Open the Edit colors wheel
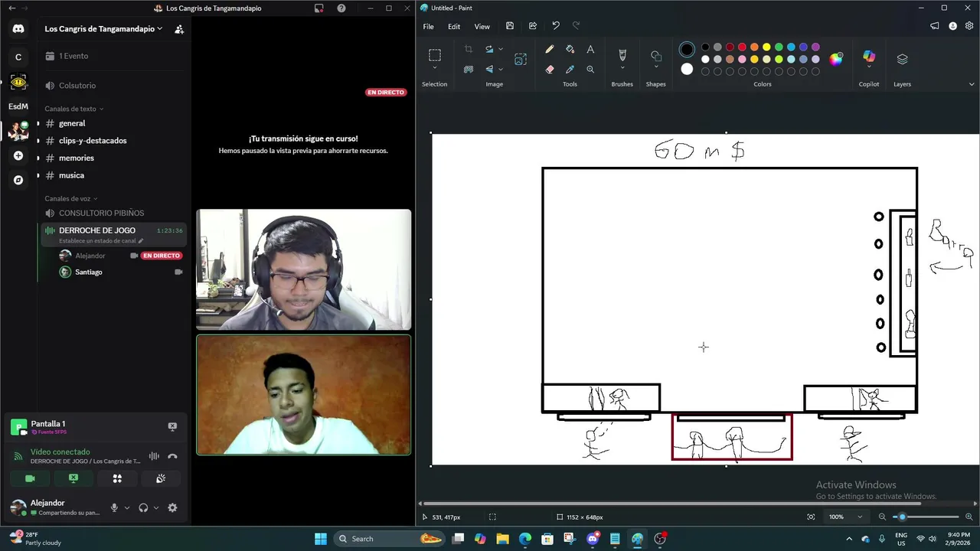Screen dimensions: 980x551 836,59
